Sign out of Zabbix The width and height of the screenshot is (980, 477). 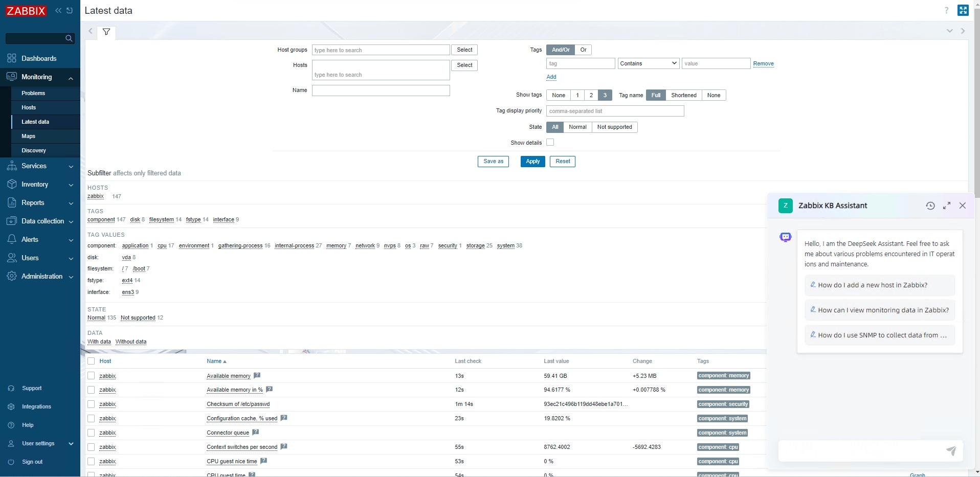click(x=32, y=462)
